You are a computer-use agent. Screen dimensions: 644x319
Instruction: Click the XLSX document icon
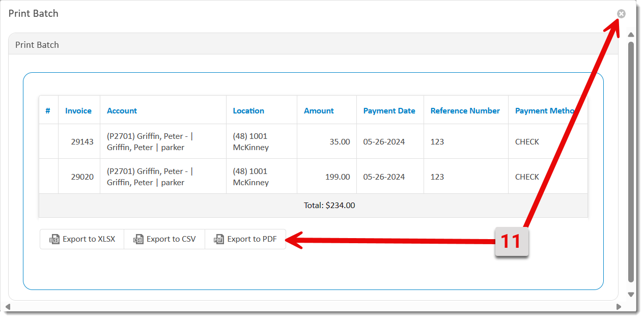click(x=54, y=239)
